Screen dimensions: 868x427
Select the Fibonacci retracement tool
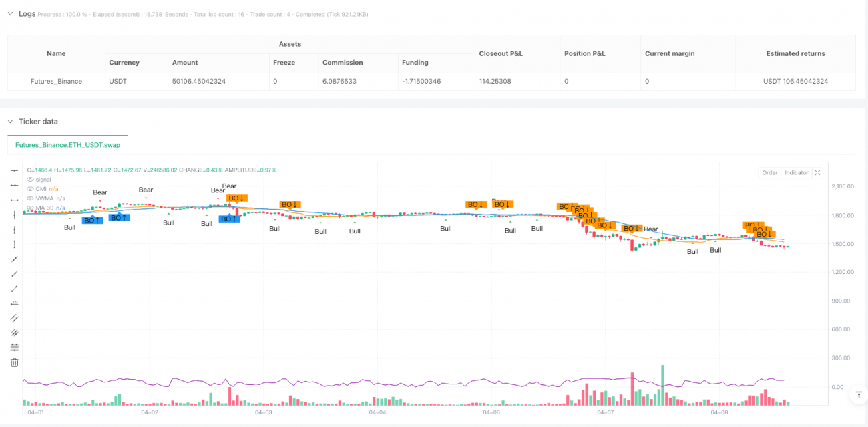(14, 347)
